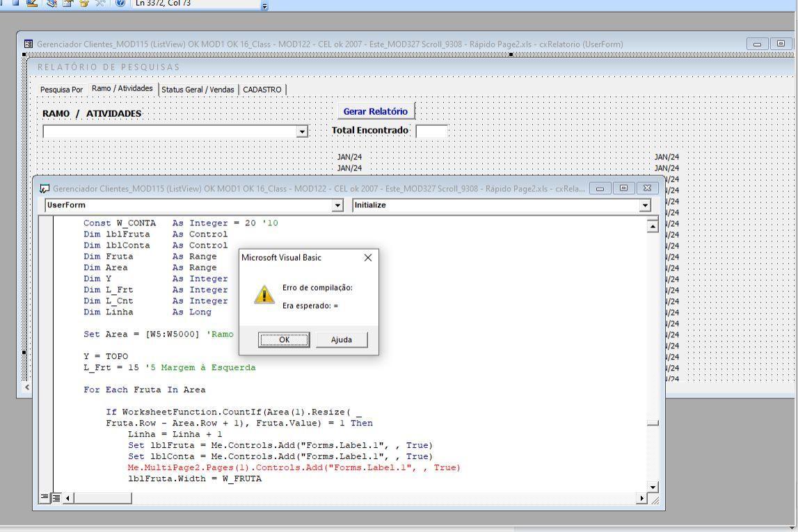Minimize the cxRelatorio UserForm window
Screen dimensions: 798x532
pyautogui.click(x=757, y=45)
